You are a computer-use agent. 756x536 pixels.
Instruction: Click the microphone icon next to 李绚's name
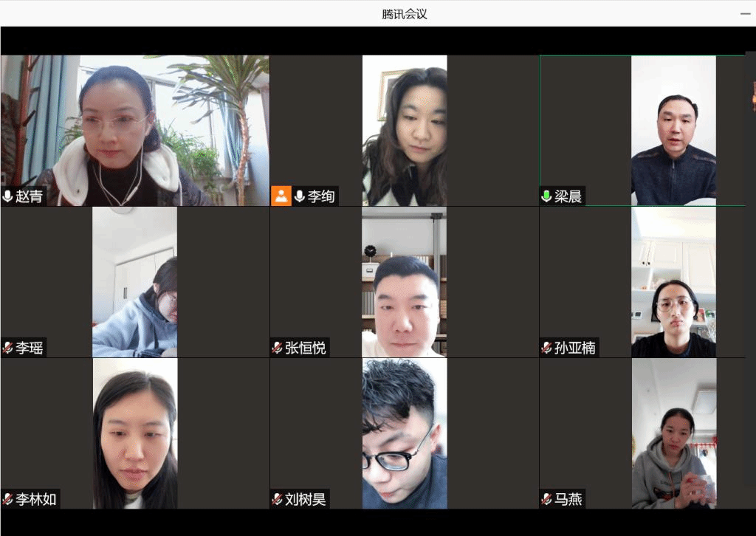(300, 196)
